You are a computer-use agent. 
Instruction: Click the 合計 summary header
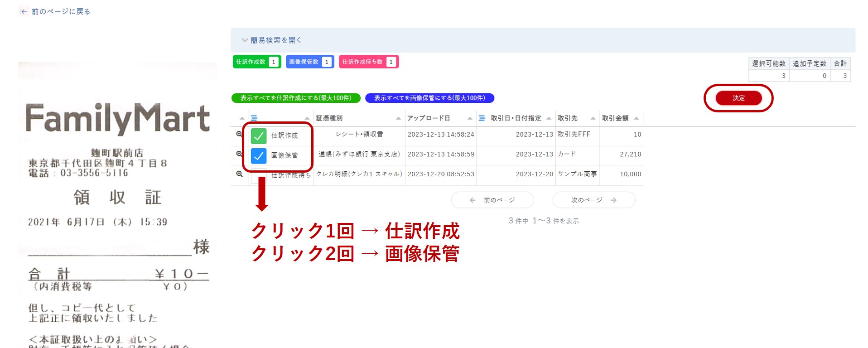pyautogui.click(x=840, y=63)
